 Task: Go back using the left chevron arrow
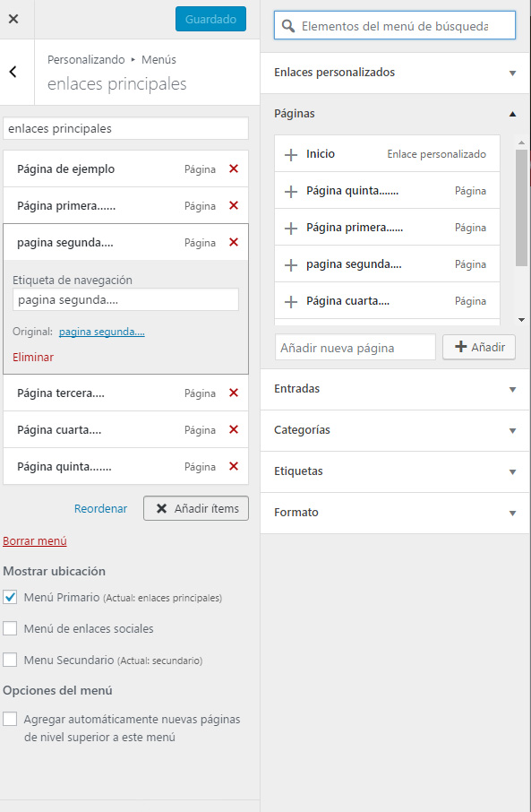pos(13,72)
